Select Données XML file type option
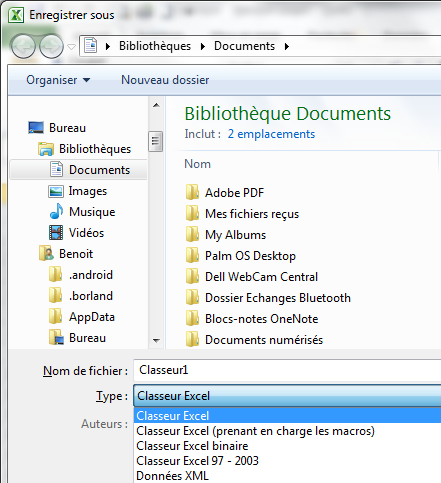Image resolution: width=441 pixels, height=483 pixels. coord(172,476)
